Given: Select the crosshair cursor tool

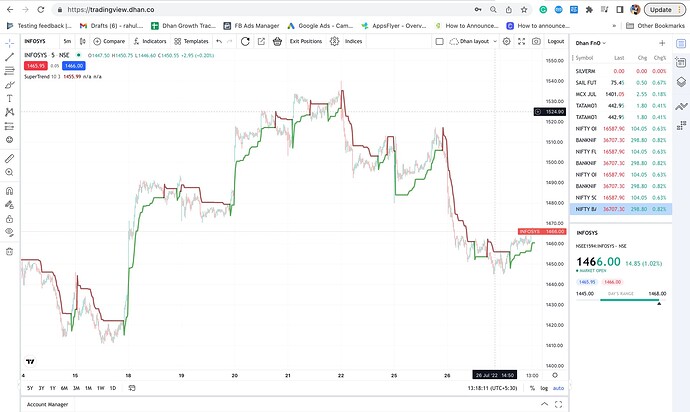Looking at the screenshot, I should pos(9,43).
